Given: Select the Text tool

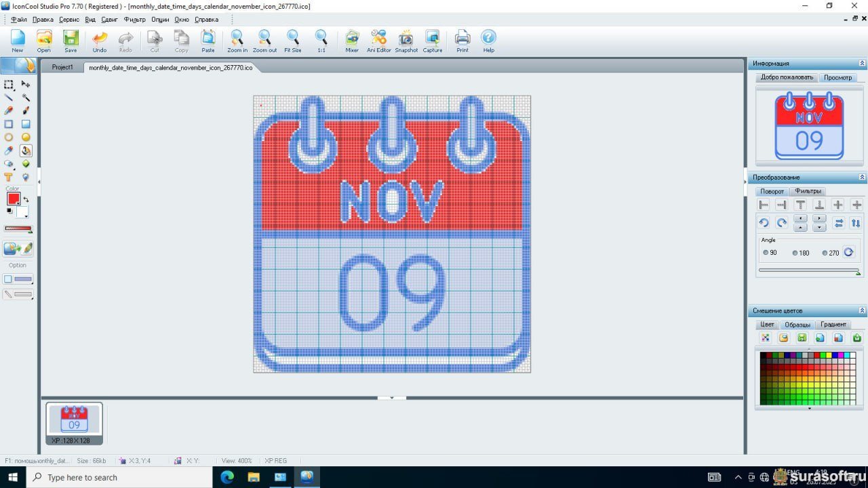Looking at the screenshot, I should point(9,178).
